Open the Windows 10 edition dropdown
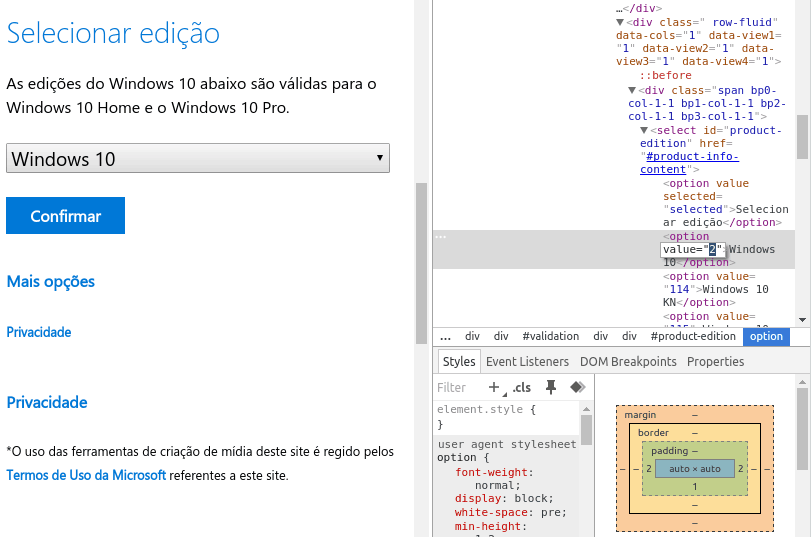 pyautogui.click(x=198, y=158)
